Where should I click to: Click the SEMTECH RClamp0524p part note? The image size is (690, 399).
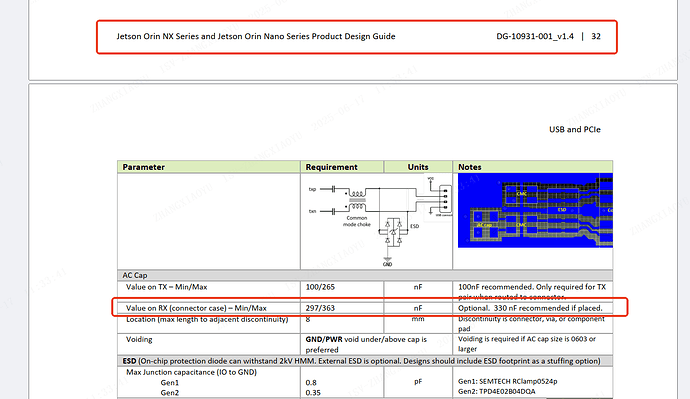pos(507,381)
